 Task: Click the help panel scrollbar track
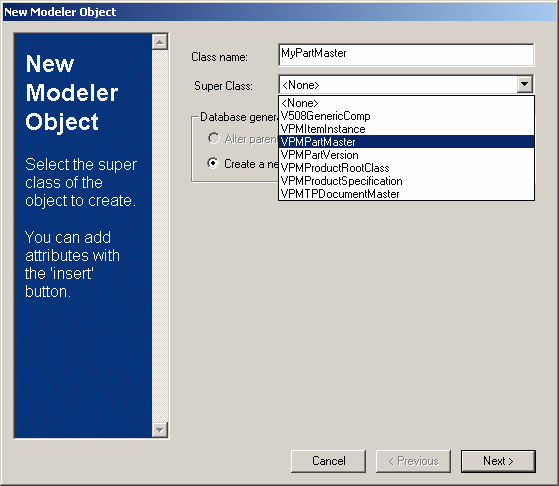(x=160, y=235)
